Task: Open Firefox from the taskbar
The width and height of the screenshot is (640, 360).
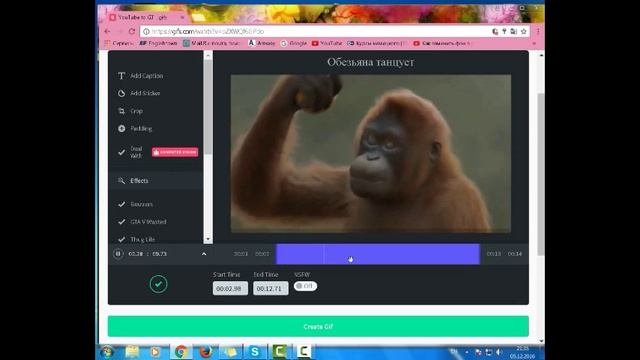Action: click(205, 352)
